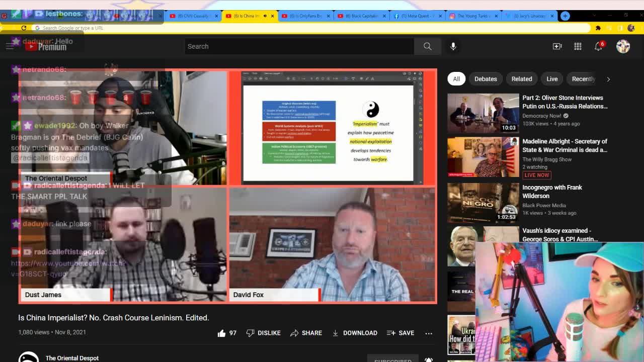Screen dimensions: 644x362
Task: Open a new browser tab with plus
Action: click(x=565, y=16)
